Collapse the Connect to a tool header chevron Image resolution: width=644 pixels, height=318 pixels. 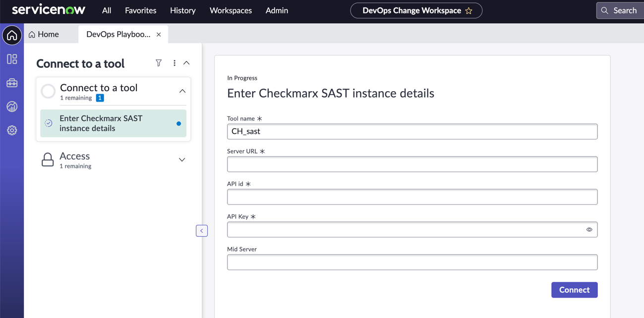[186, 63]
